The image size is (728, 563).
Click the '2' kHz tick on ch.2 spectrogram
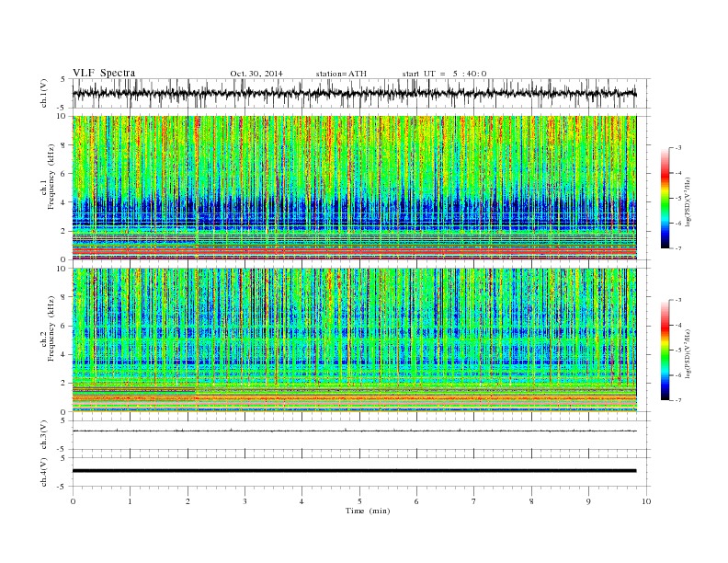(x=64, y=384)
